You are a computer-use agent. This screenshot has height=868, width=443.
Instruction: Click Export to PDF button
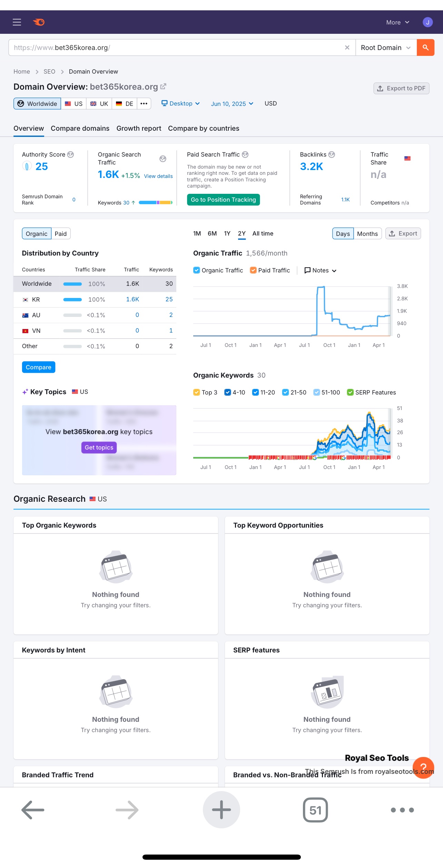(x=401, y=88)
